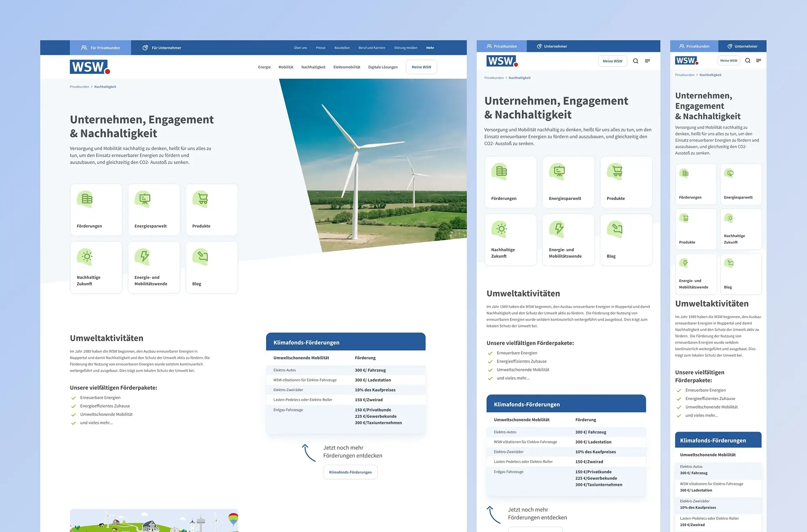Viewport: 807px width, 532px height.
Task: Click Privatkunden breadcrumb link on desktop
Action: click(79, 87)
